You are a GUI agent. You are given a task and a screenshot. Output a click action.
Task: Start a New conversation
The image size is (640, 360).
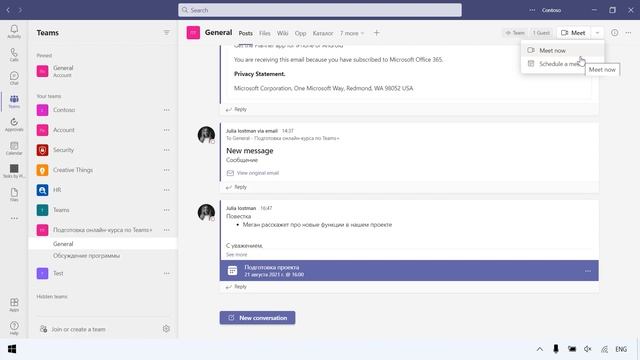tap(257, 318)
